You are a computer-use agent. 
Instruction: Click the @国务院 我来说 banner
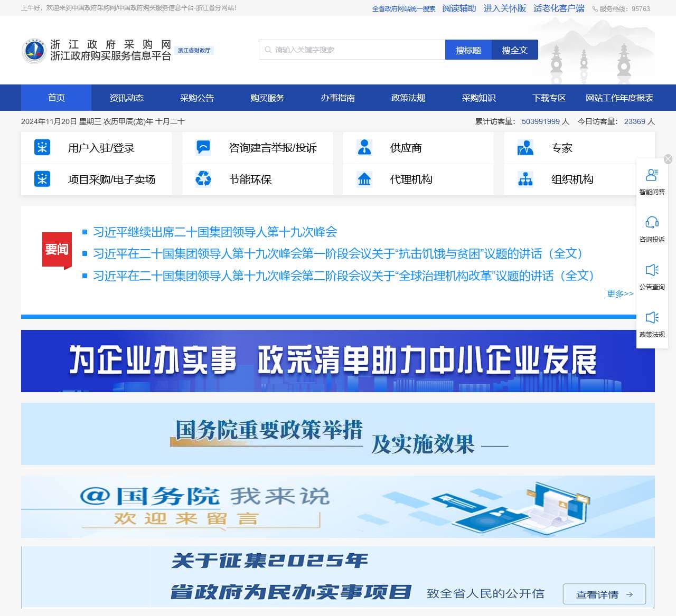tap(338, 507)
